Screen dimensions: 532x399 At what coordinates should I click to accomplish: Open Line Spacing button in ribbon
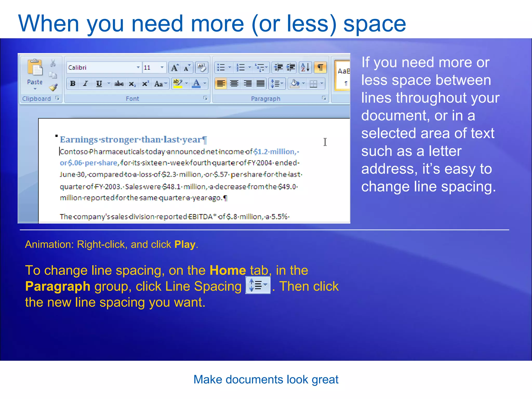[277, 84]
